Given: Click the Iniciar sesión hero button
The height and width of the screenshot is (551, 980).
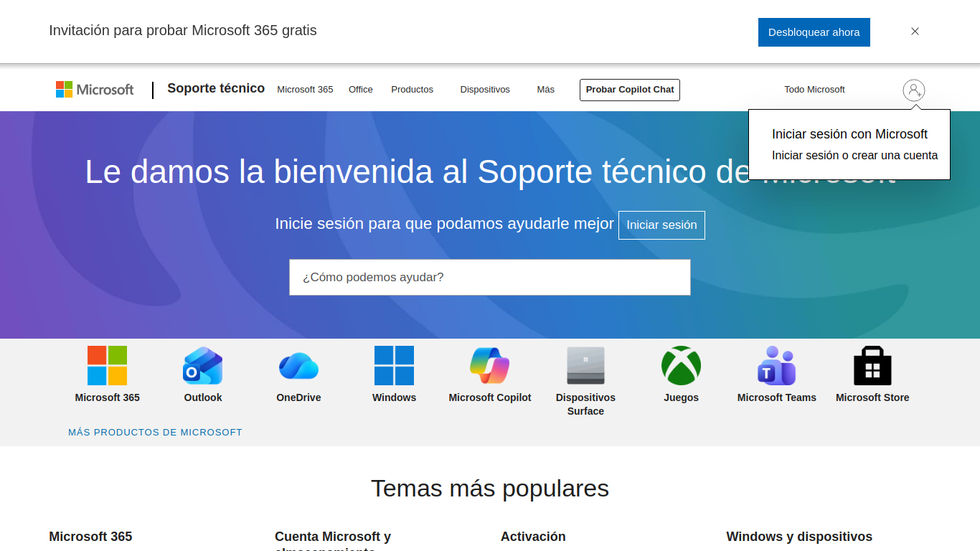Looking at the screenshot, I should click(661, 225).
